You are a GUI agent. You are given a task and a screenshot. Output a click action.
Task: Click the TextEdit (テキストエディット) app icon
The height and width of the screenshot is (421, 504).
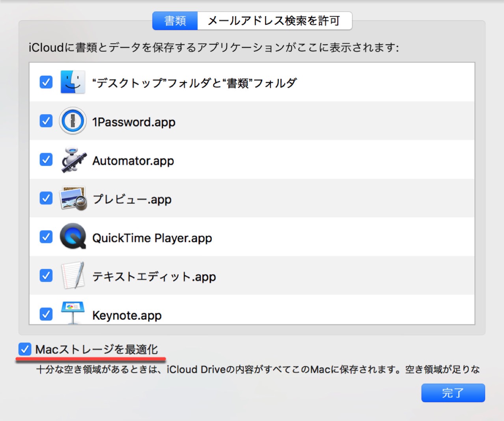tap(73, 275)
